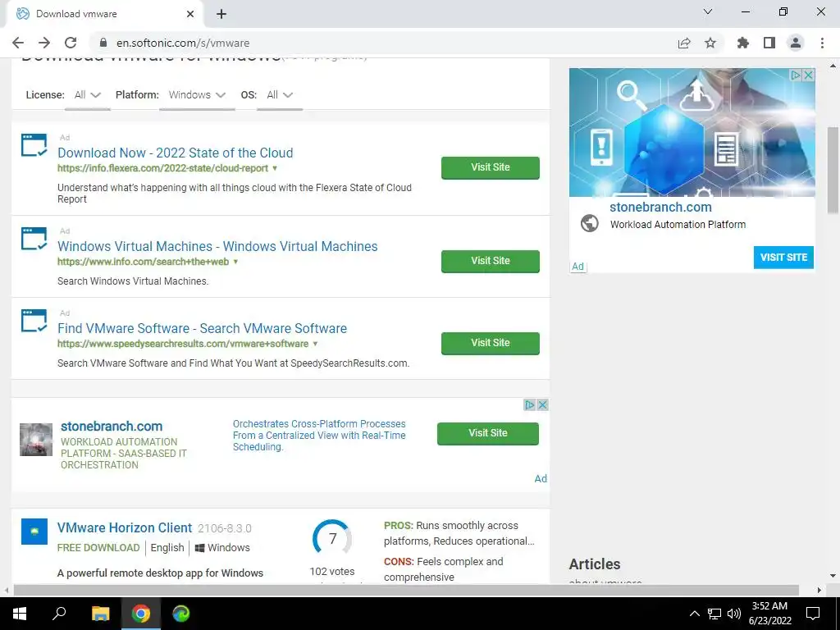Visit Site in stonebranch banner ad
Viewport: 840px width, 630px height.
pyautogui.click(x=487, y=433)
